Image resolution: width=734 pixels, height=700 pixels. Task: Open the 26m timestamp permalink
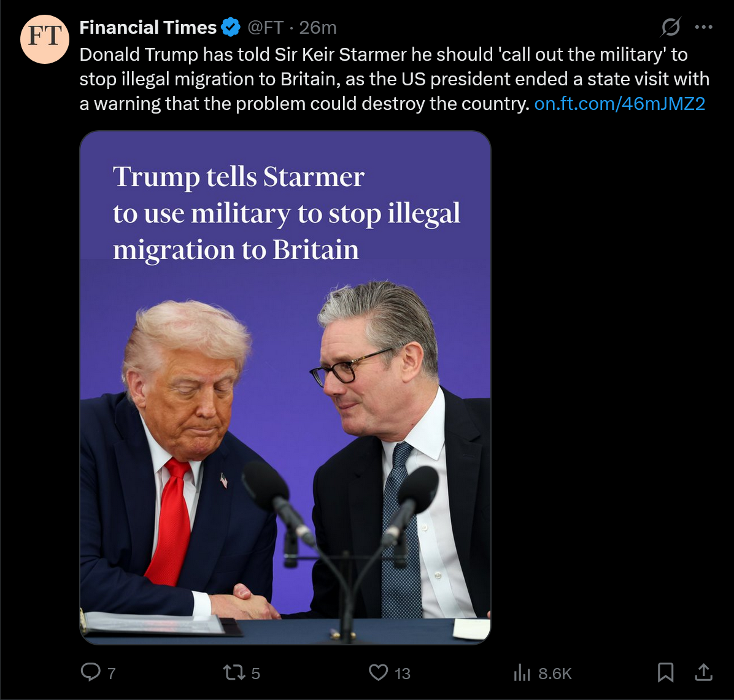pos(318,28)
